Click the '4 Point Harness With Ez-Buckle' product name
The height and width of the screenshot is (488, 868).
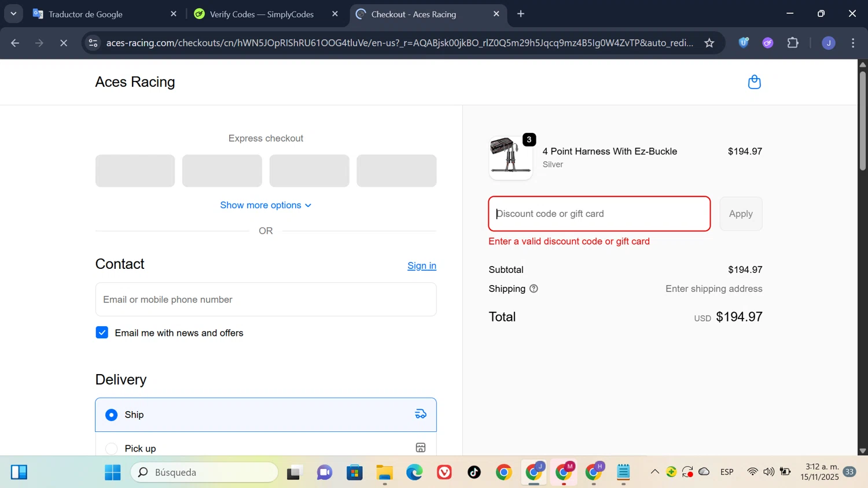pos(610,151)
